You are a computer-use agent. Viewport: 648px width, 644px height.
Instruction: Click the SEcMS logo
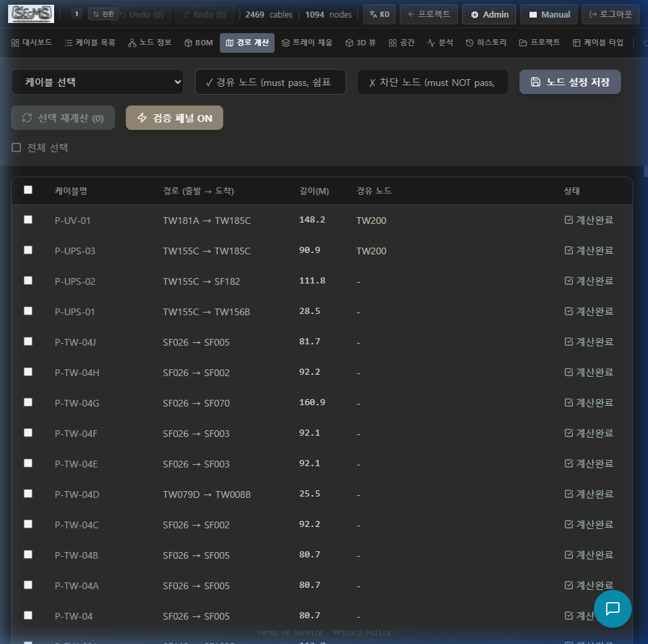[x=31, y=14]
